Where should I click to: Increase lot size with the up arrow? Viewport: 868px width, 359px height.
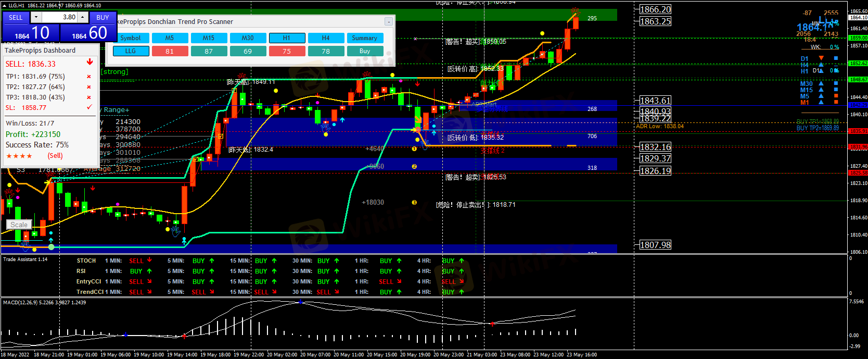(x=83, y=17)
